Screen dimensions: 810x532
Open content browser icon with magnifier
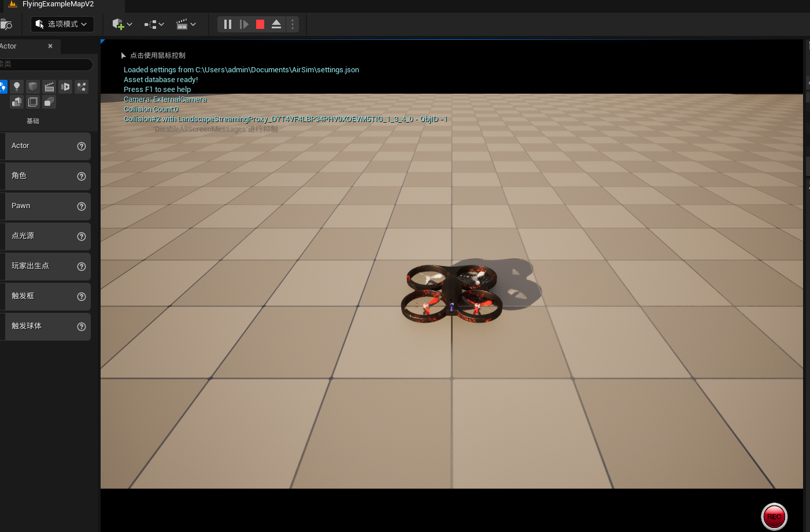pyautogui.click(x=8, y=24)
